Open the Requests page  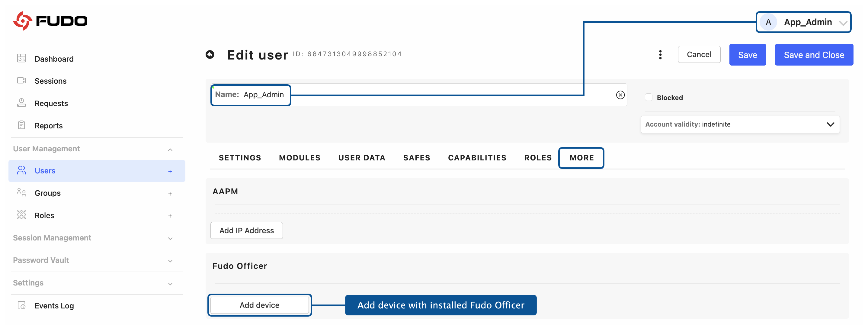tap(51, 104)
